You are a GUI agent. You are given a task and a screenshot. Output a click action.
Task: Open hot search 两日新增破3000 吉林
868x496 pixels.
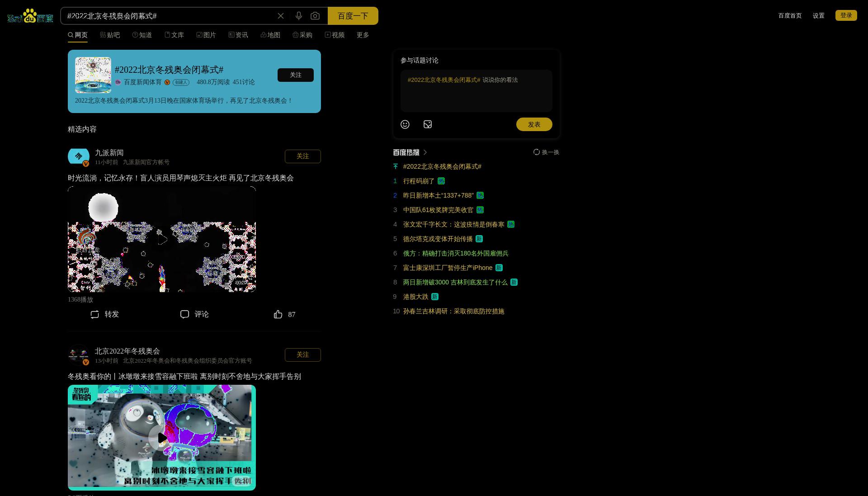click(x=455, y=283)
